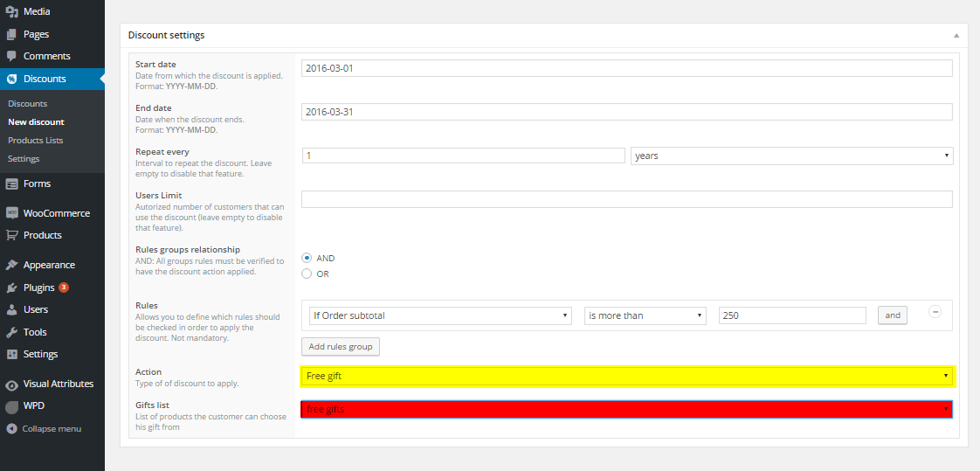Click the Users person icon
This screenshot has height=471, width=980.
11,309
